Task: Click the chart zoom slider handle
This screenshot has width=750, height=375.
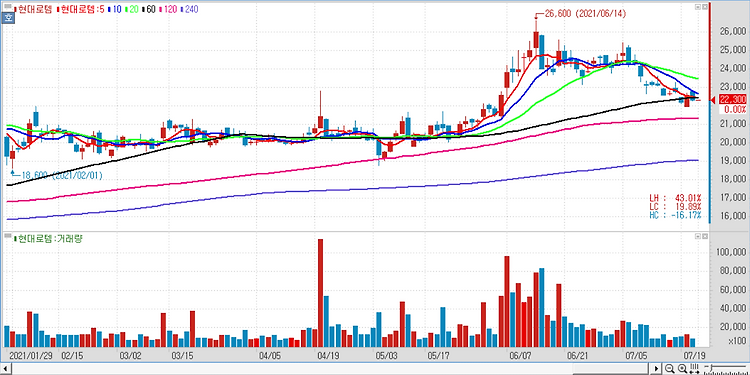Action: 711,367
